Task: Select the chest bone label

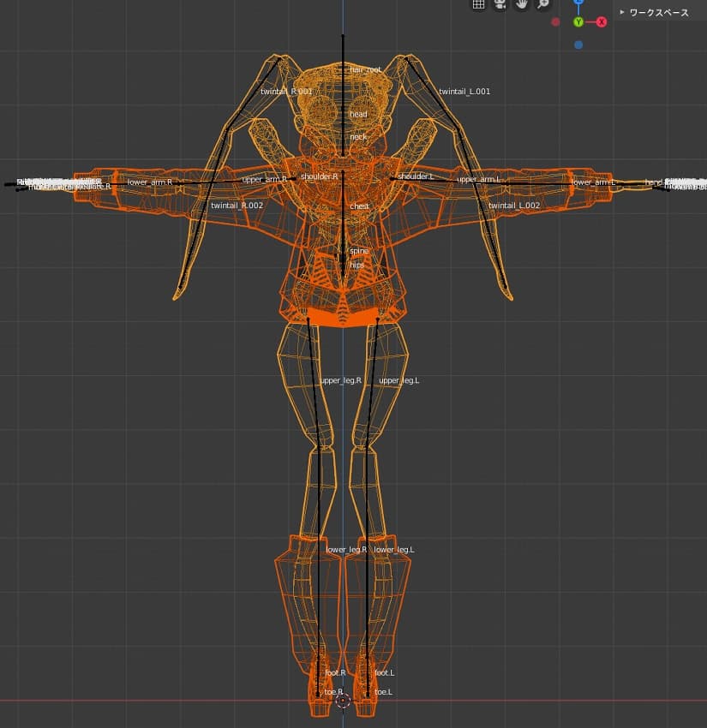Action: (359, 206)
